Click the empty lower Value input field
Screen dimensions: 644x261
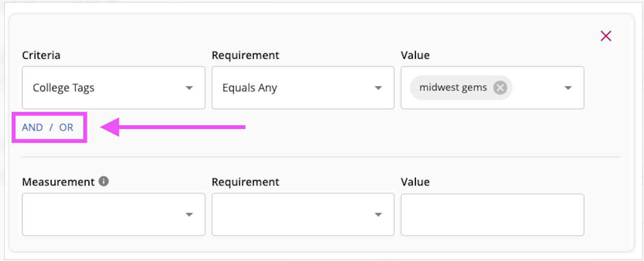(492, 215)
